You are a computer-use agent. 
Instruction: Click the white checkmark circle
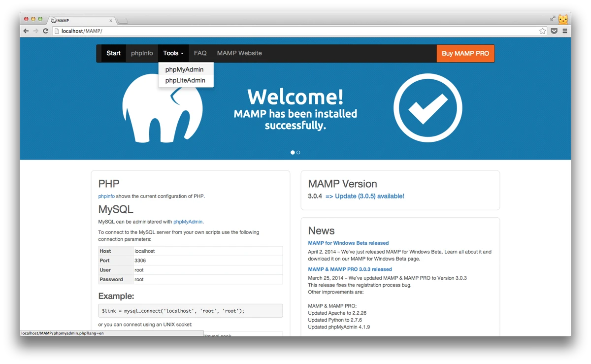428,108
